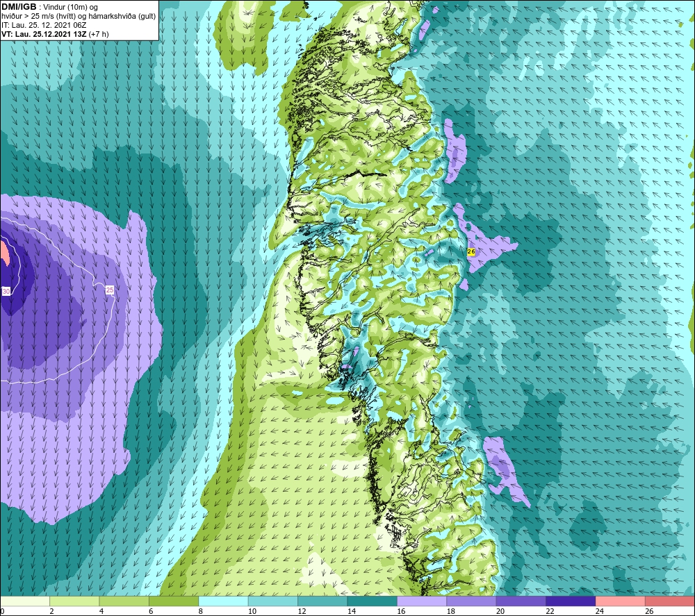Click the 30 contour label
Viewport: 695px width, 616px height.
click(x=6, y=291)
